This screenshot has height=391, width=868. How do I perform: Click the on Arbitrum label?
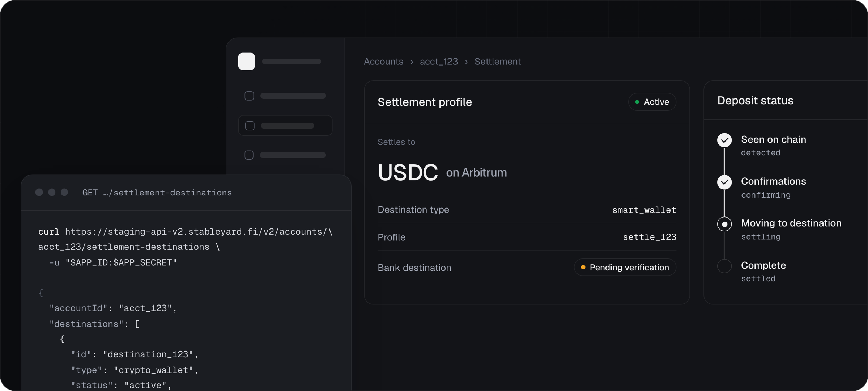point(476,173)
